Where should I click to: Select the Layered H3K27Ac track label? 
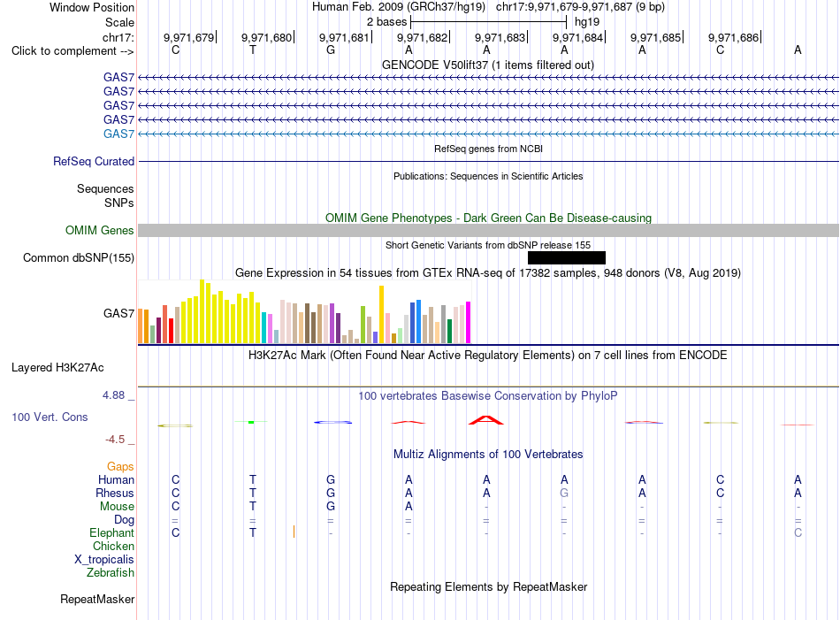[x=57, y=368]
